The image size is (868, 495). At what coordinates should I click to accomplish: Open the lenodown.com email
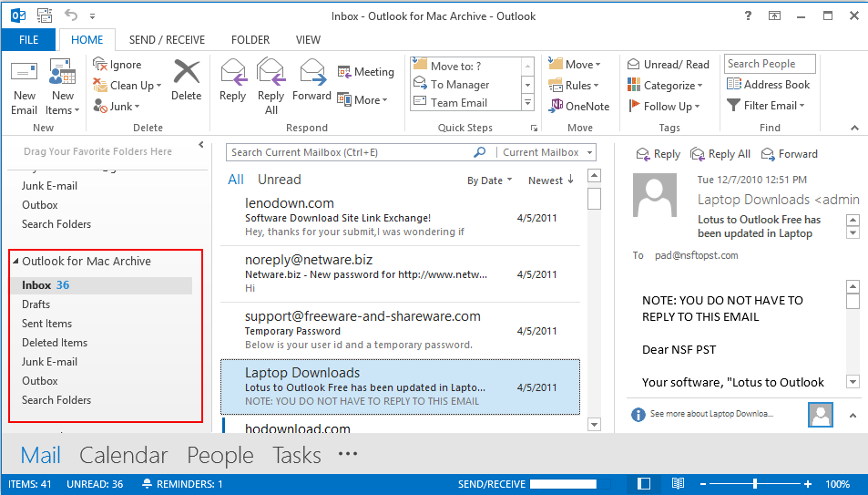click(400, 217)
